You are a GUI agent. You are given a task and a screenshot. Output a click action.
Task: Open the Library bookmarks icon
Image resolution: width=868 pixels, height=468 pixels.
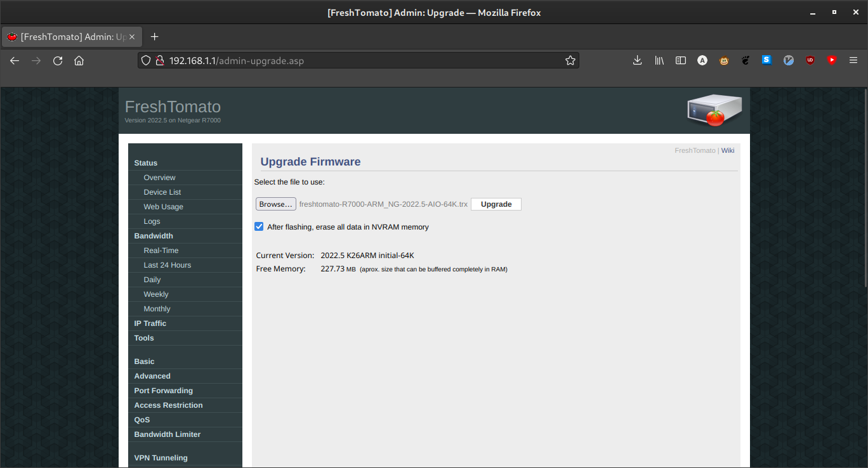[659, 60]
